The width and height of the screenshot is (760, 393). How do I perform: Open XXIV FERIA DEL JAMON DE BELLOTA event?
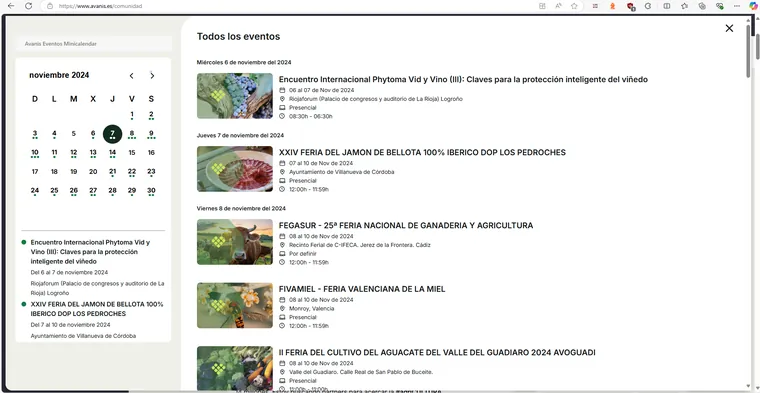click(x=422, y=153)
